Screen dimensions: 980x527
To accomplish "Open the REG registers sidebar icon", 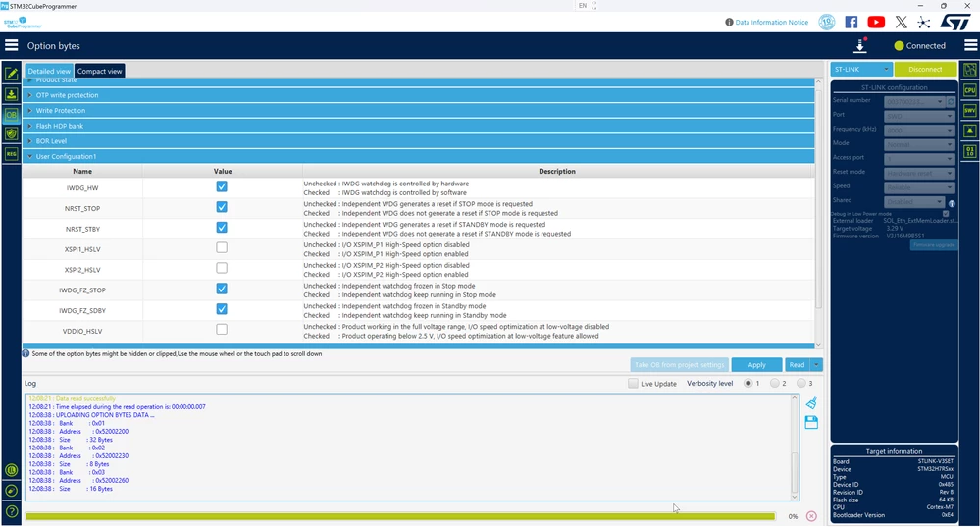I will point(11,154).
